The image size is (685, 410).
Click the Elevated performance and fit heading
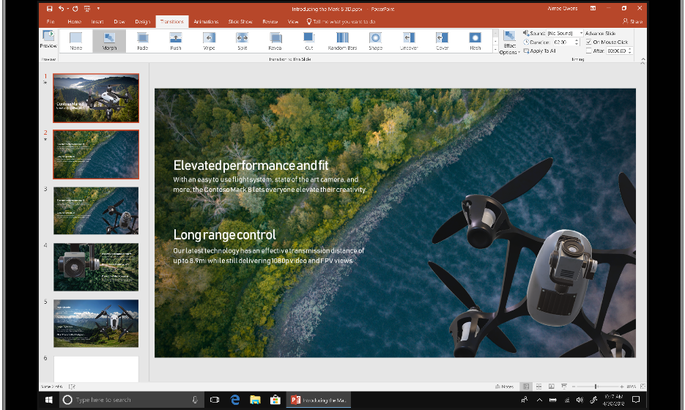click(x=251, y=165)
